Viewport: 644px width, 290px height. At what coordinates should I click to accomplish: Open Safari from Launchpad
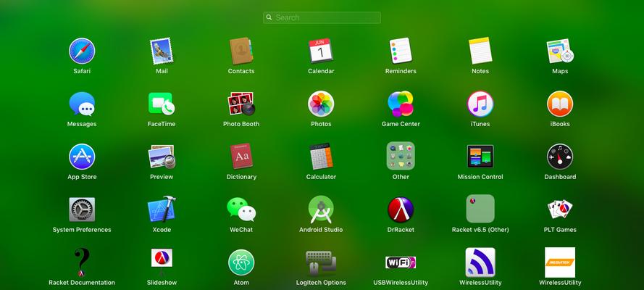click(x=82, y=51)
